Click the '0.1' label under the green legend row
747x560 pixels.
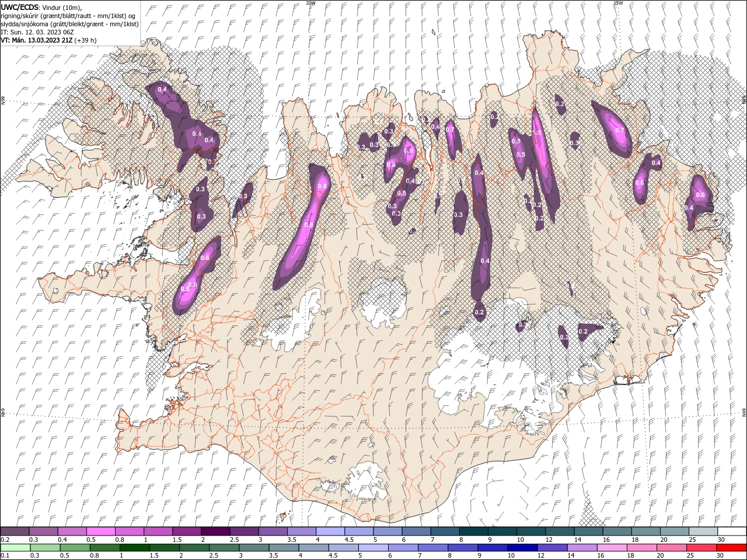[4, 556]
